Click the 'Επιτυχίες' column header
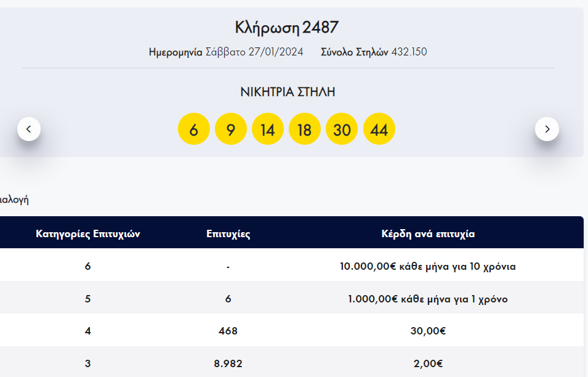Viewport: 588px width, 377px height. coord(228,234)
